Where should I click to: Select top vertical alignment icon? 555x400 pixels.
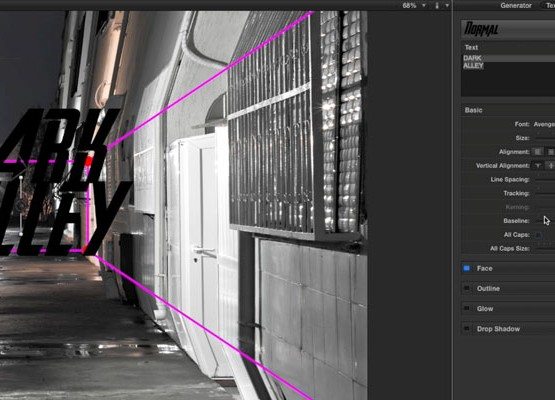(538, 166)
